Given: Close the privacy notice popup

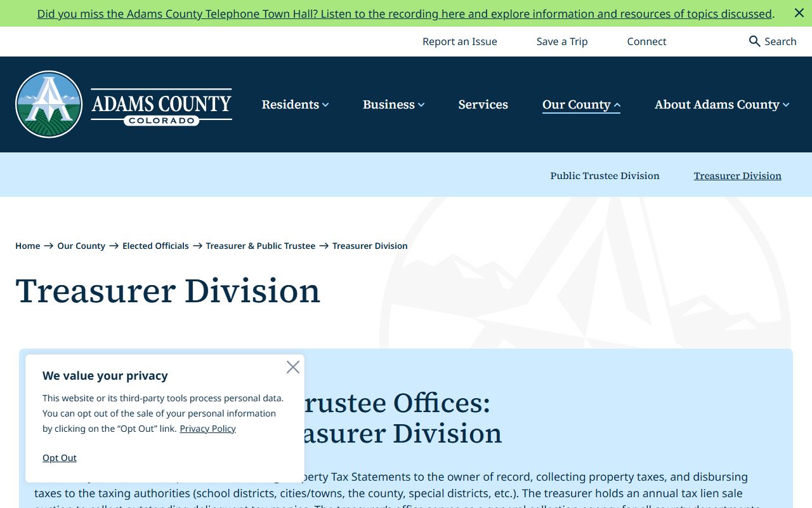Looking at the screenshot, I should (292, 367).
